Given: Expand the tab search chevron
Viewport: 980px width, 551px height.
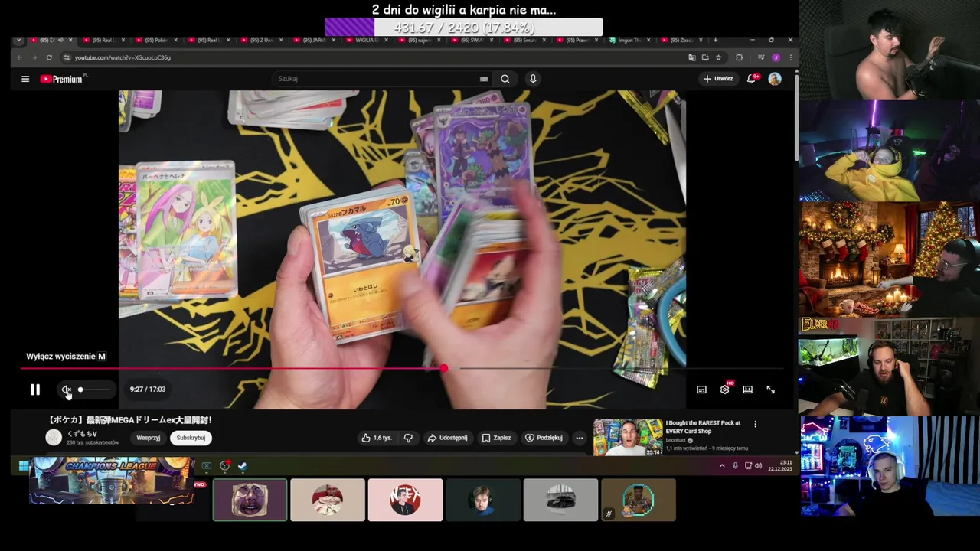Looking at the screenshot, I should (18, 40).
